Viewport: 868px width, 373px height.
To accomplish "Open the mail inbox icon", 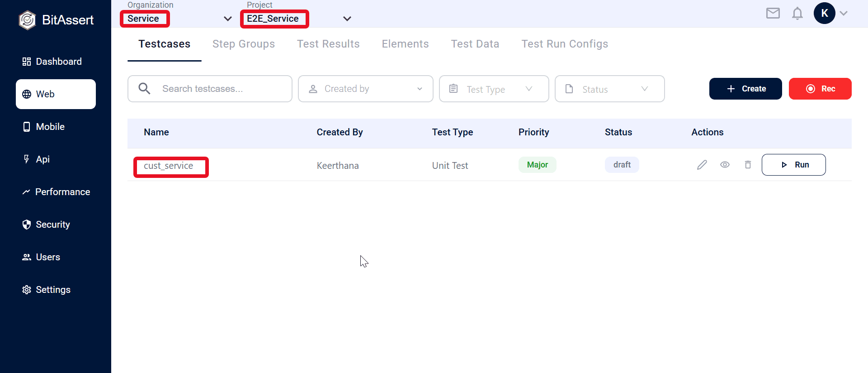I will [x=773, y=14].
